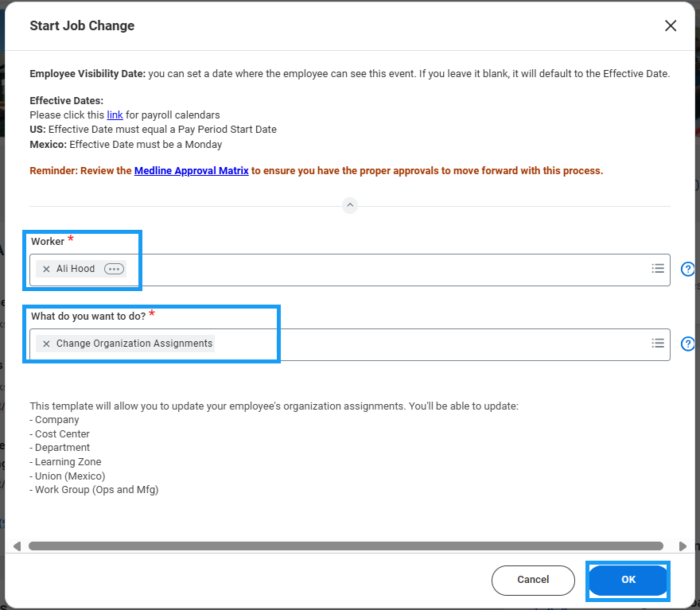Select the Ali Hood worker chip

coord(76,270)
